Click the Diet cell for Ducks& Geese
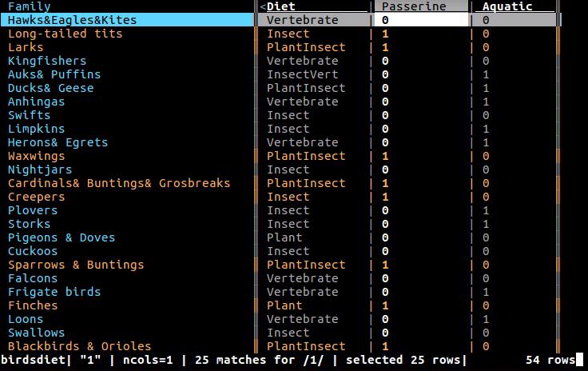The height and width of the screenshot is (371, 588). tap(306, 88)
